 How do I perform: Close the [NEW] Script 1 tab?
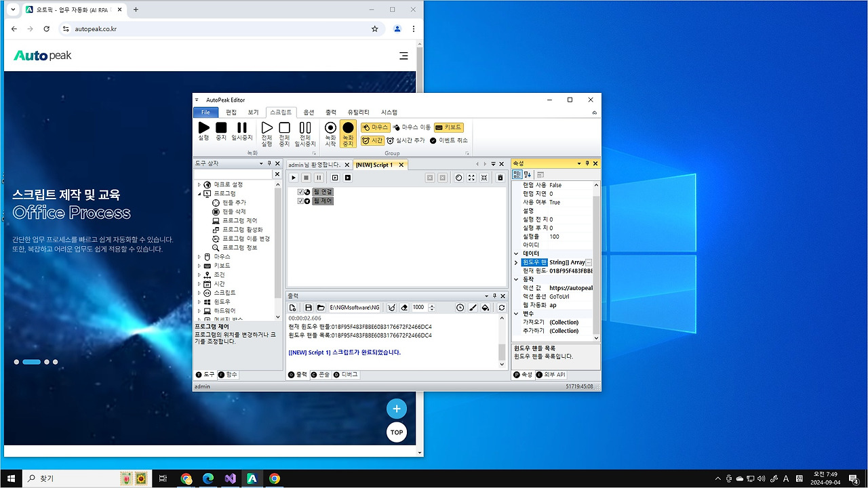[x=401, y=165]
